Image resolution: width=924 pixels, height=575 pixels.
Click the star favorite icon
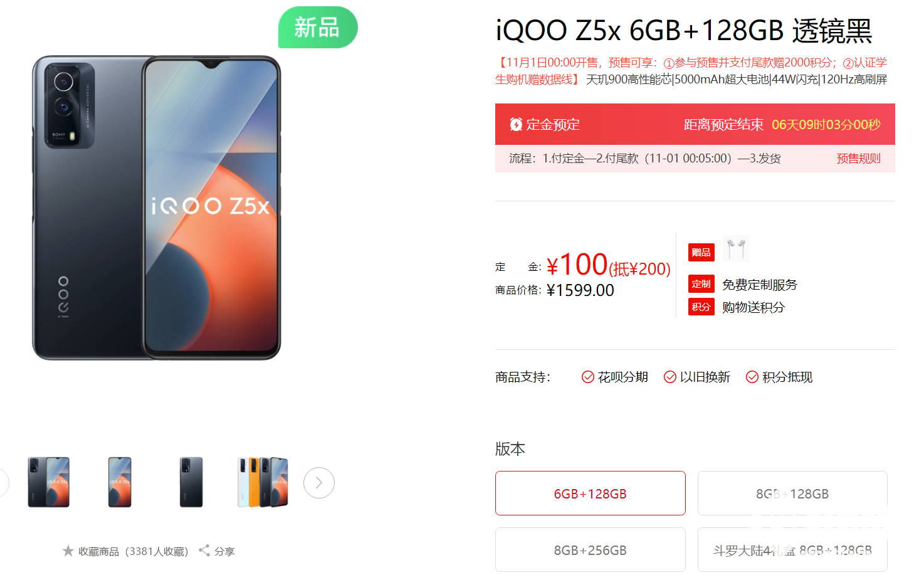(x=68, y=551)
